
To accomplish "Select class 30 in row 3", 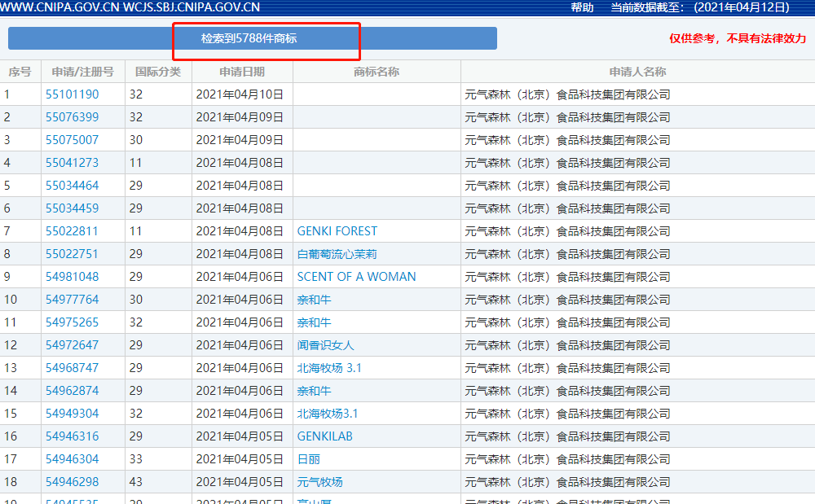I will pyautogui.click(x=136, y=140).
